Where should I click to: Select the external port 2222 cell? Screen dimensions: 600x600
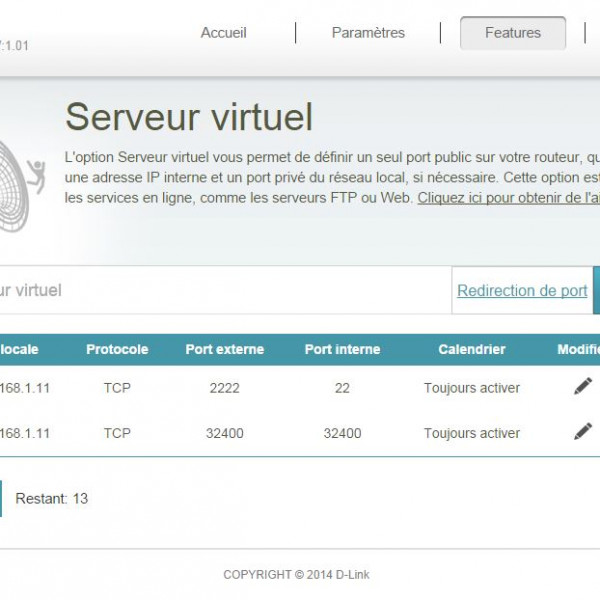(225, 388)
